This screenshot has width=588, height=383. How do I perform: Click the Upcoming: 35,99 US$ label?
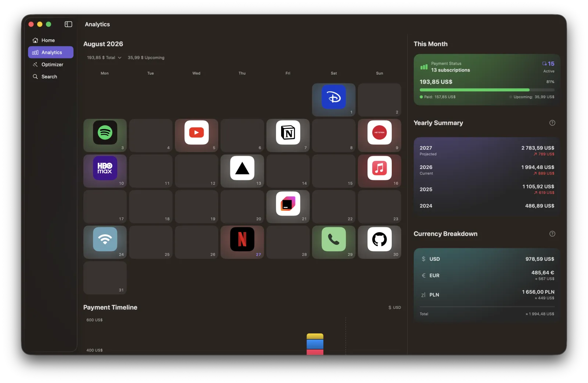click(x=532, y=97)
